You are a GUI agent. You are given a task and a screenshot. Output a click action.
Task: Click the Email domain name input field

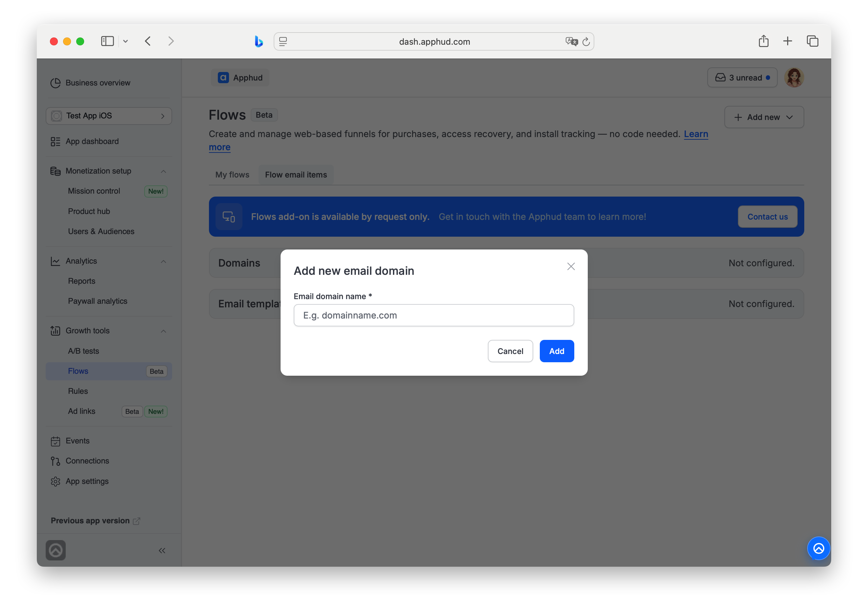pyautogui.click(x=434, y=315)
